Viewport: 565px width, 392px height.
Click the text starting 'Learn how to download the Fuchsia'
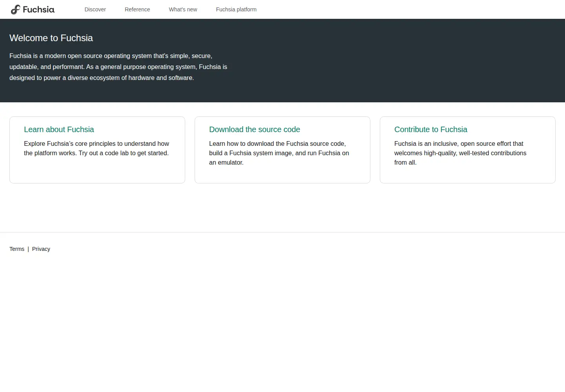pos(279,153)
